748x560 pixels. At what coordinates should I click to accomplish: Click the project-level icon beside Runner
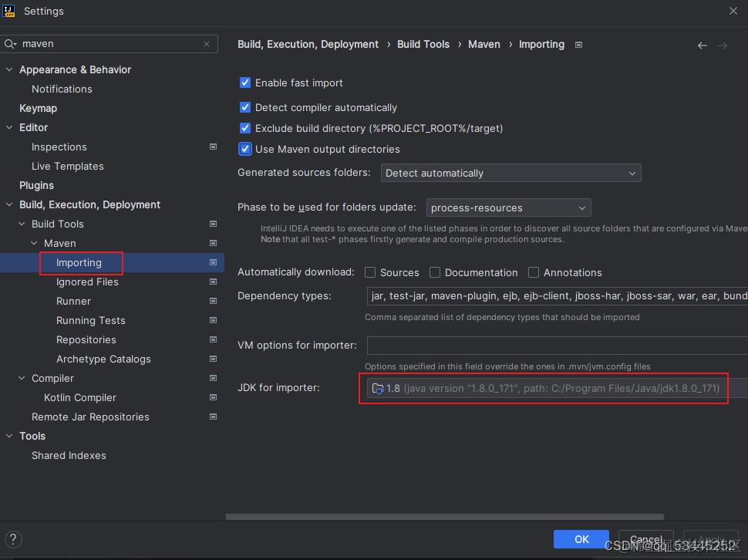(214, 301)
